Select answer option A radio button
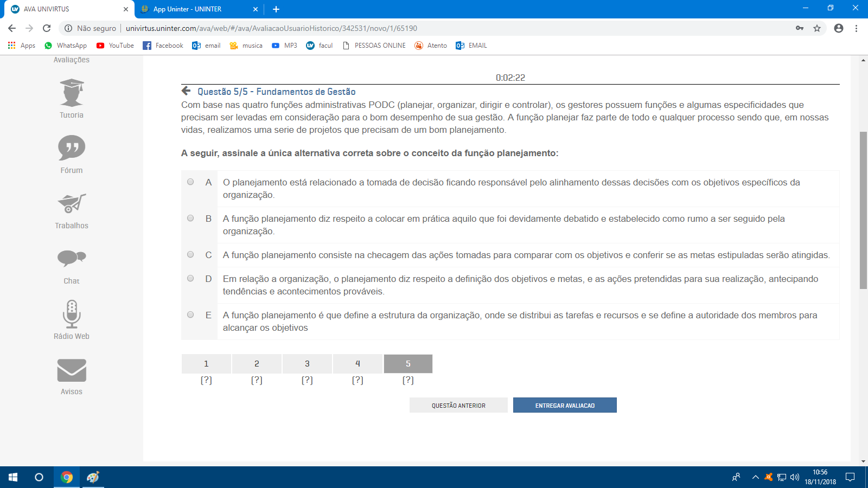 pos(190,182)
